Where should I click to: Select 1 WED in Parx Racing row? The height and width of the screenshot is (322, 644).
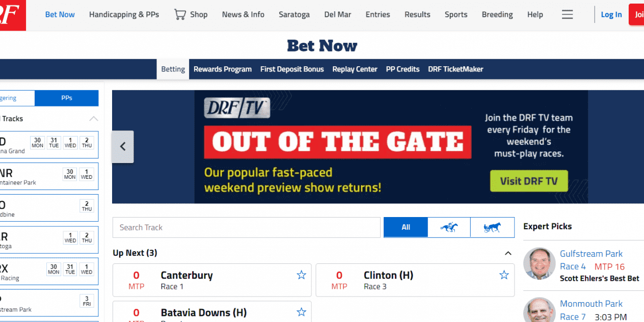tap(87, 269)
